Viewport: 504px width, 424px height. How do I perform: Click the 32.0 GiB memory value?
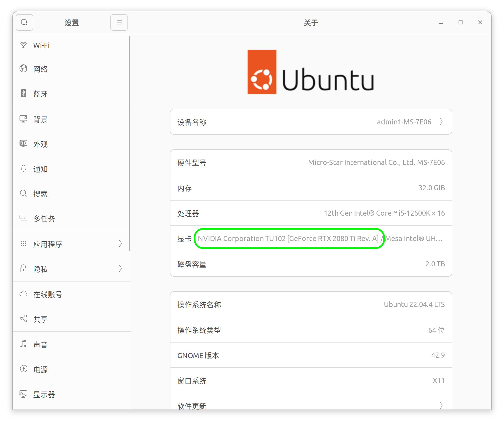click(432, 188)
